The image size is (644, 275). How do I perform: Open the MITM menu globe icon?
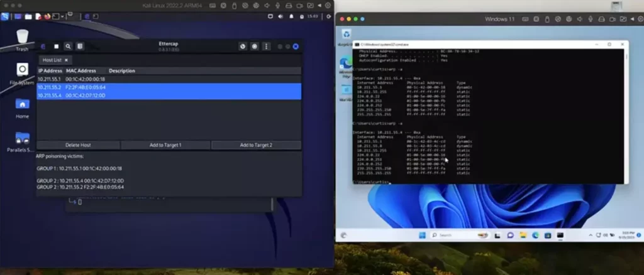click(243, 46)
